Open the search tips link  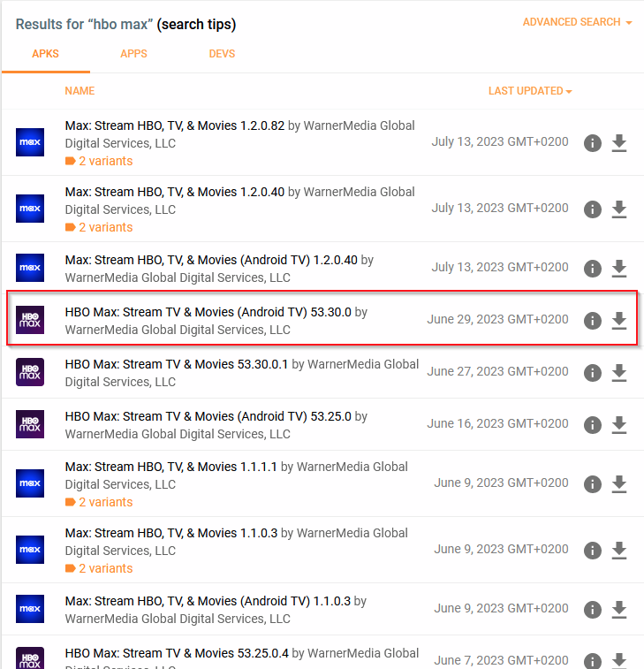(196, 25)
